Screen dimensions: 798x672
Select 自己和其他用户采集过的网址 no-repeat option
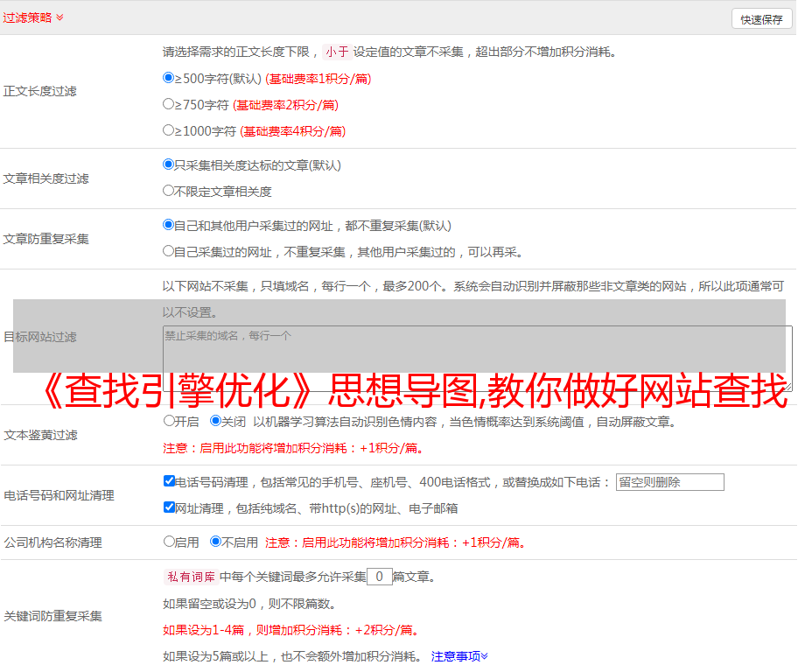[169, 225]
